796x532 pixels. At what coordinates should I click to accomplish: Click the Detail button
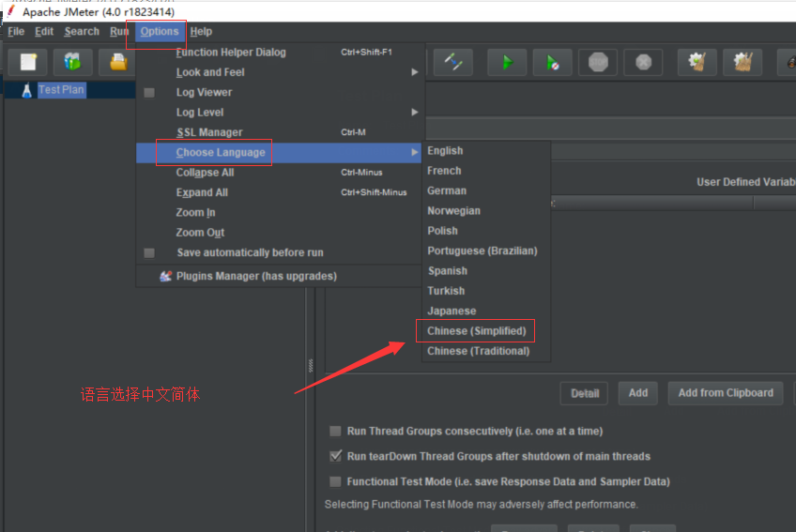pyautogui.click(x=584, y=393)
